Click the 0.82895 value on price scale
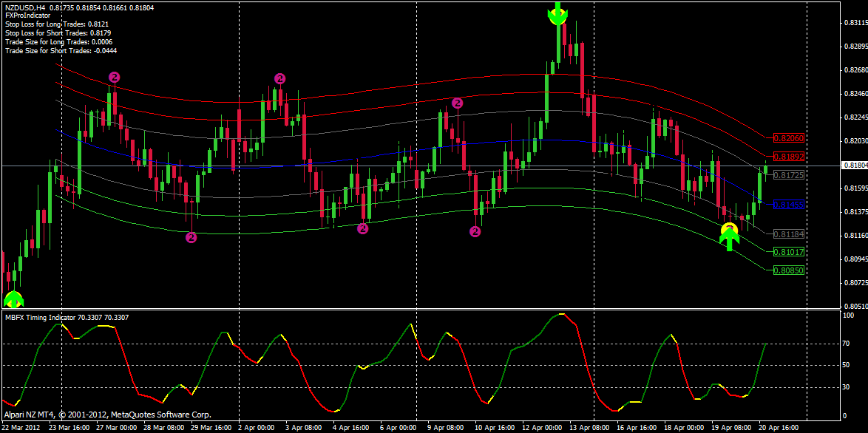This screenshot has height=433, width=868. click(x=855, y=47)
